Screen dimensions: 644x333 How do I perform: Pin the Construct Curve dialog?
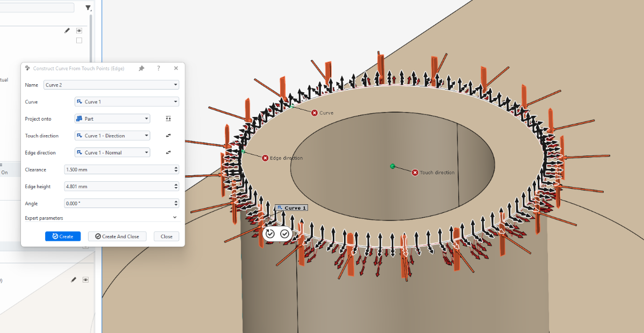pos(142,69)
